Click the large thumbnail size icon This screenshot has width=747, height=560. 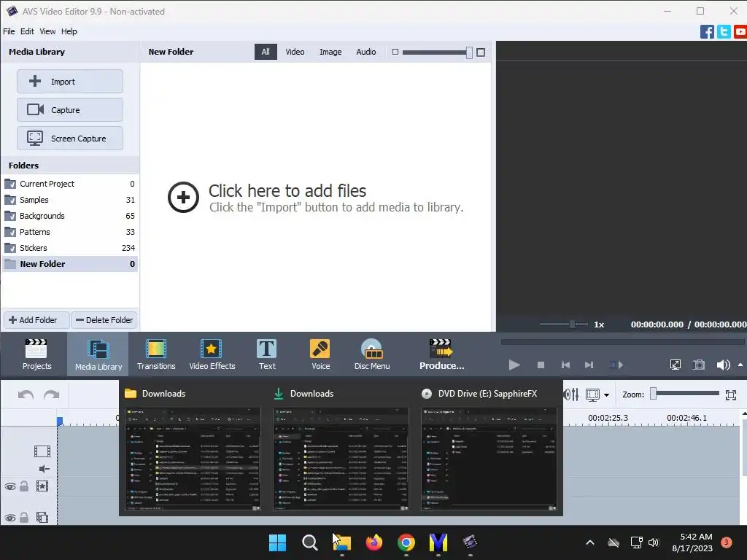(x=481, y=52)
